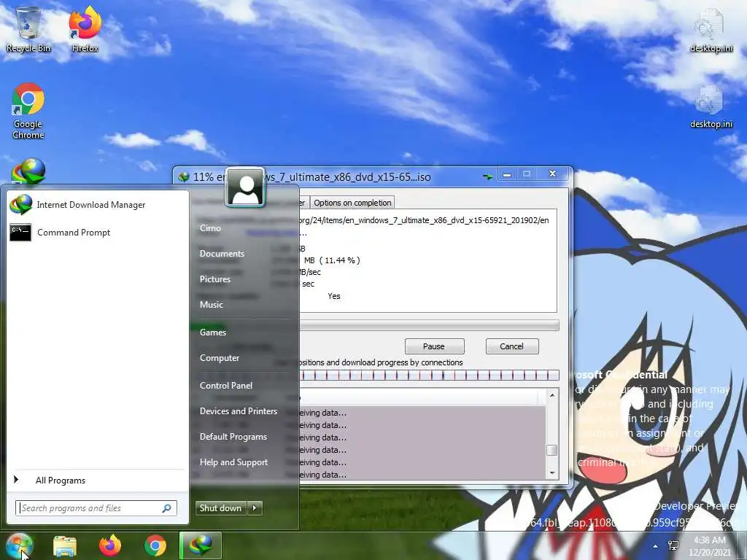Screen dimensions: 747x560
Task: Pause the ISO download
Action: coord(434,346)
